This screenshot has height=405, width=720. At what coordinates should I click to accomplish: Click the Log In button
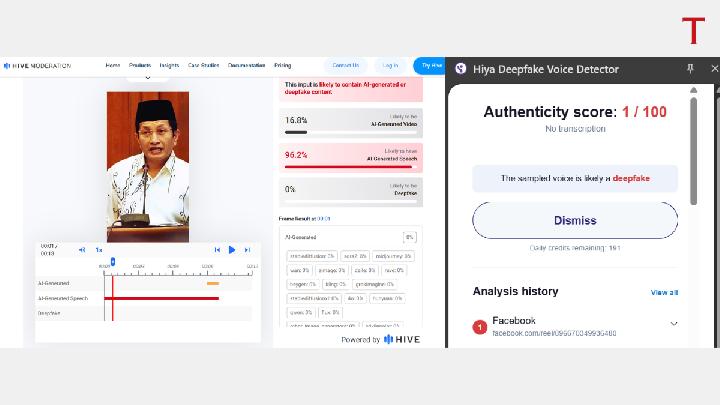[390, 66]
